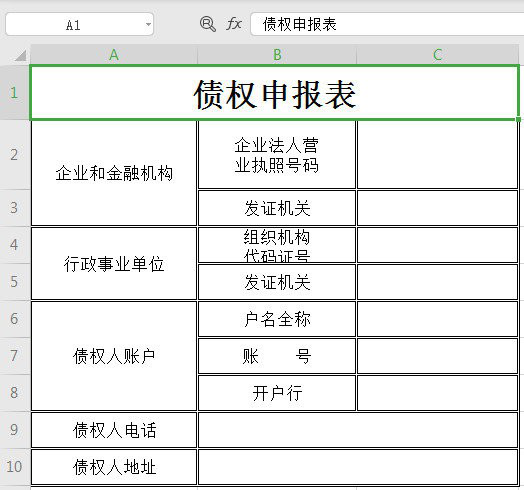Click empty cell C5 in row 5

pyautogui.click(x=437, y=282)
